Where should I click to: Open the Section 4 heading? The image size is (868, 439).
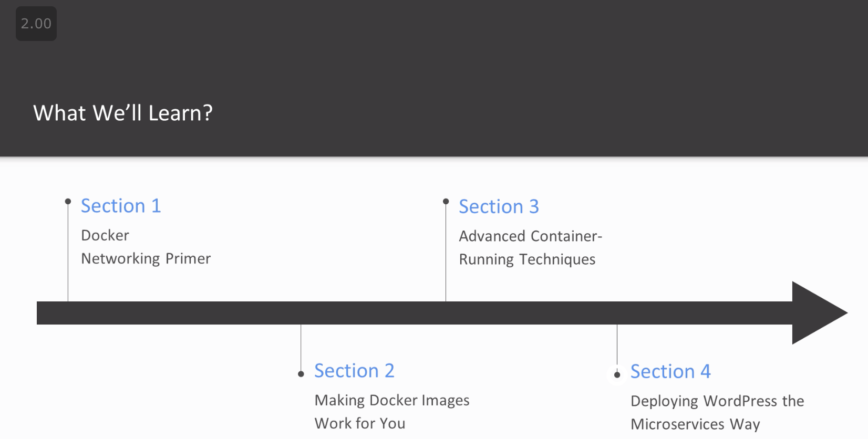pyautogui.click(x=670, y=372)
